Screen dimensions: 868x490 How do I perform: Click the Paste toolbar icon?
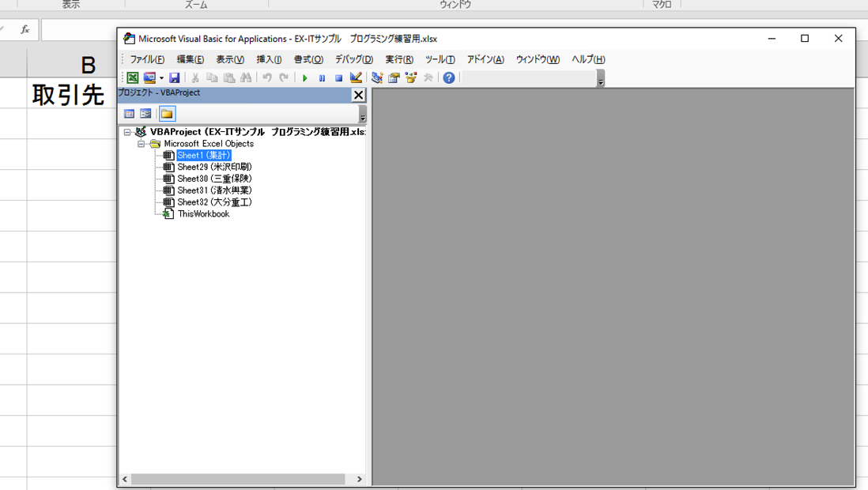[x=228, y=78]
